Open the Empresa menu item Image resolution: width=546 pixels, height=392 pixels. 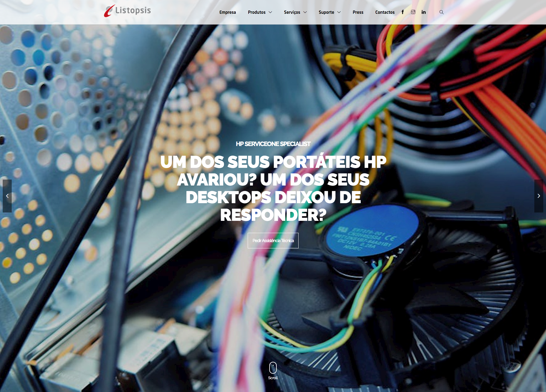tap(228, 12)
